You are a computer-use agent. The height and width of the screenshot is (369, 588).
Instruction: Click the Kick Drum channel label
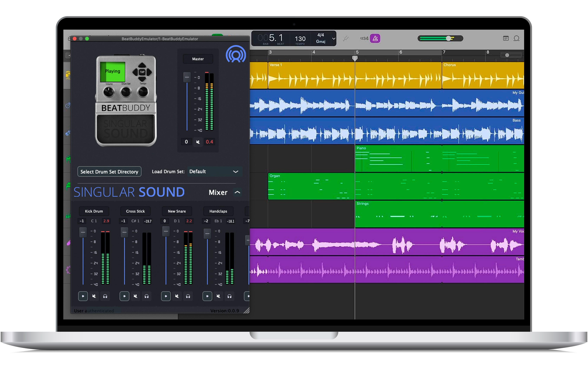pyautogui.click(x=94, y=211)
